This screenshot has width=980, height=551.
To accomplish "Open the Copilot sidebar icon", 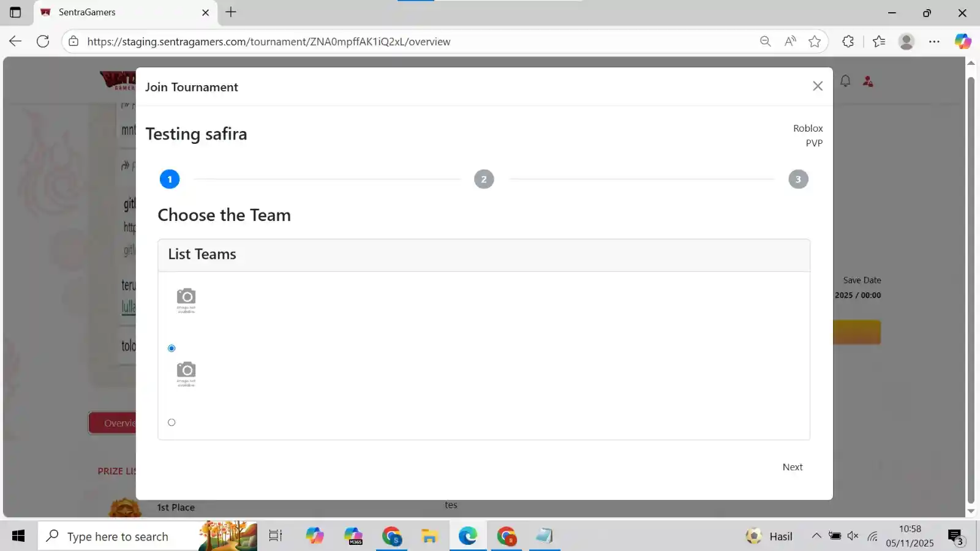I will [962, 42].
